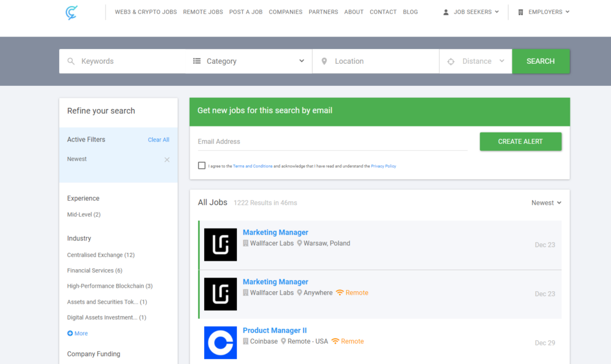Remove the Newest active filter with X
The width and height of the screenshot is (611, 364).
[x=167, y=159]
